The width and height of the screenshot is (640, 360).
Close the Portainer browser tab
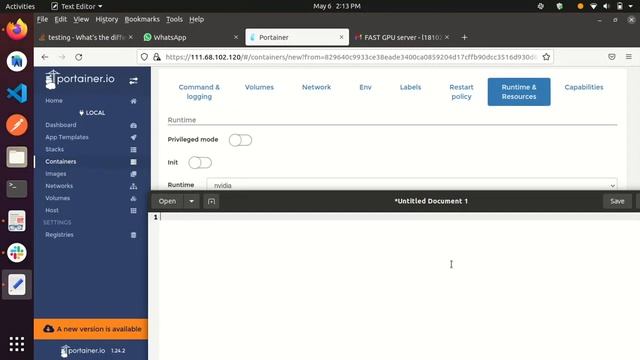tap(341, 37)
